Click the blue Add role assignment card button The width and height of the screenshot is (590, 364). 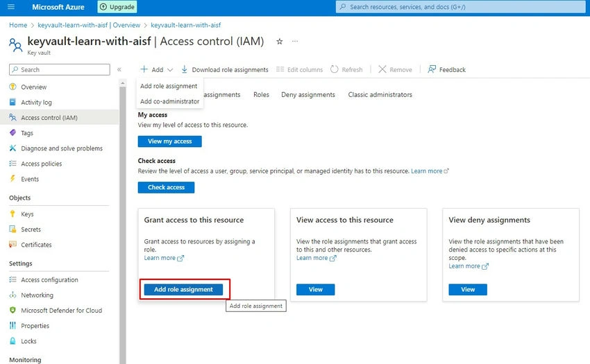183,290
